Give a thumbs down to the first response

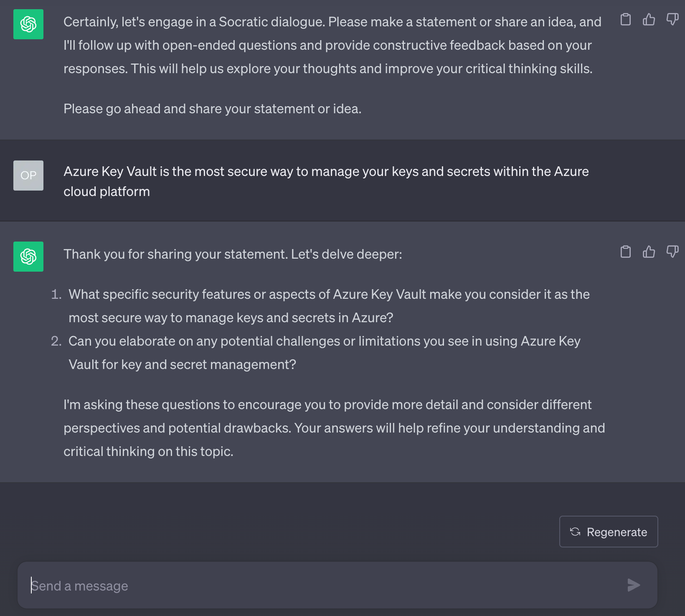pyautogui.click(x=672, y=19)
